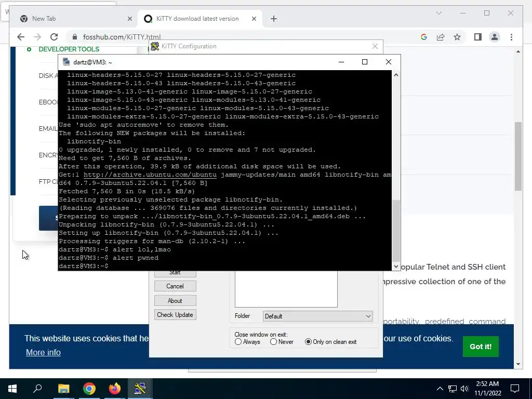Switch to New Tab tab
This screenshot has height=399, width=532.
76,19
